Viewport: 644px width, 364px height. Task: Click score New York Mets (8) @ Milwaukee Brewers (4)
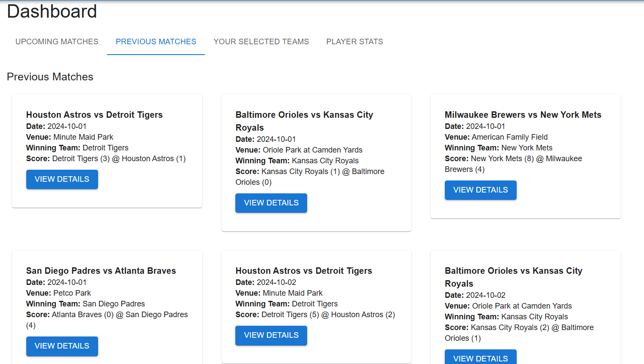click(513, 164)
